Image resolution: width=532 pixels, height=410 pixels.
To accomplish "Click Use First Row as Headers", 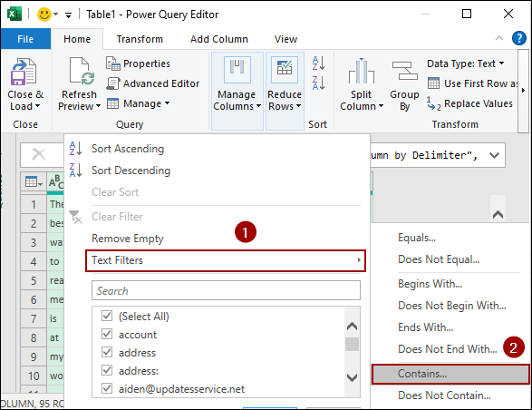I will [472, 83].
